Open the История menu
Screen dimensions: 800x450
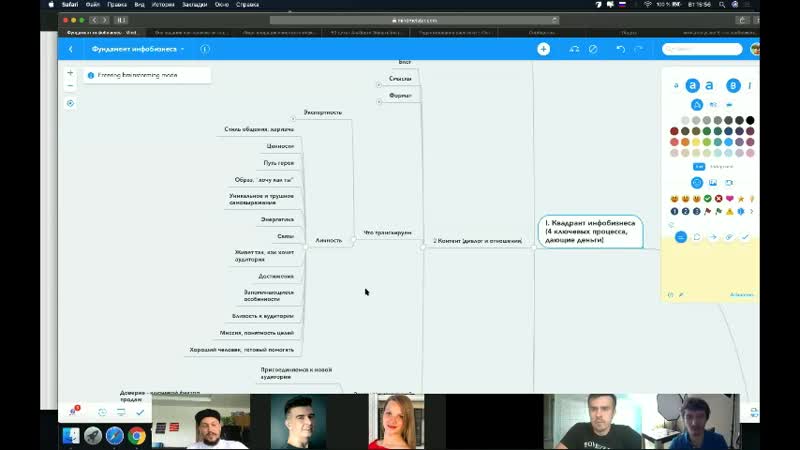tap(163, 5)
